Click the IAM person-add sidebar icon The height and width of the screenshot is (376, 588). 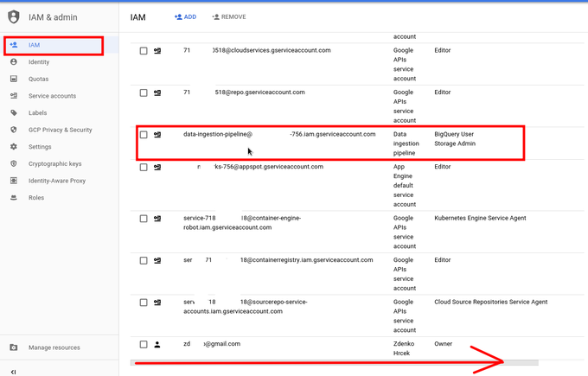tap(14, 45)
